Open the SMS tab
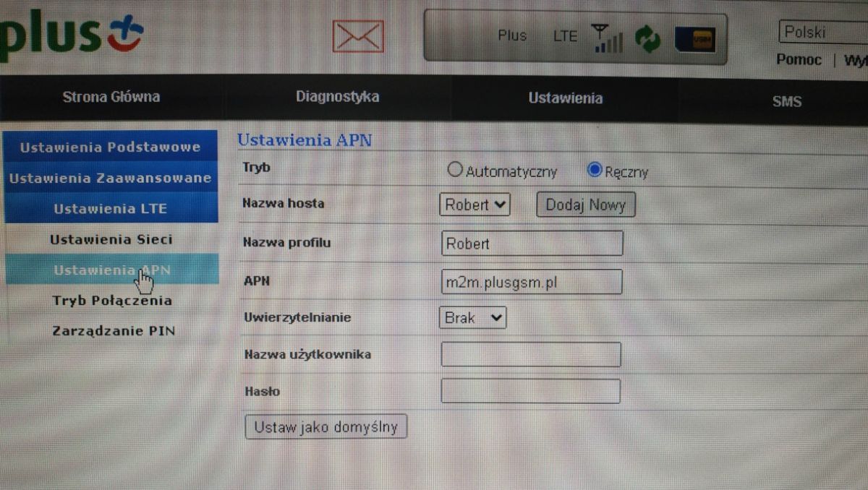This screenshot has height=490, width=868. tap(786, 101)
